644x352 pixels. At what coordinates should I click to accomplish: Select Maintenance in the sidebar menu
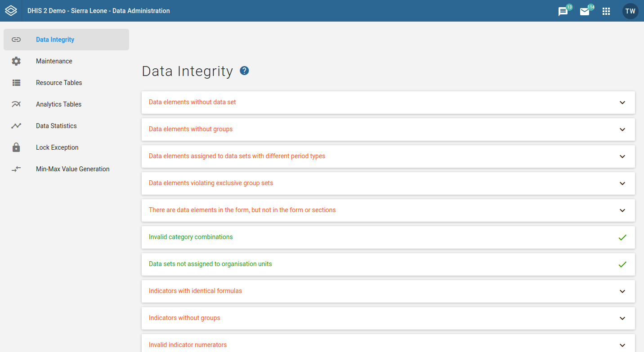point(54,61)
